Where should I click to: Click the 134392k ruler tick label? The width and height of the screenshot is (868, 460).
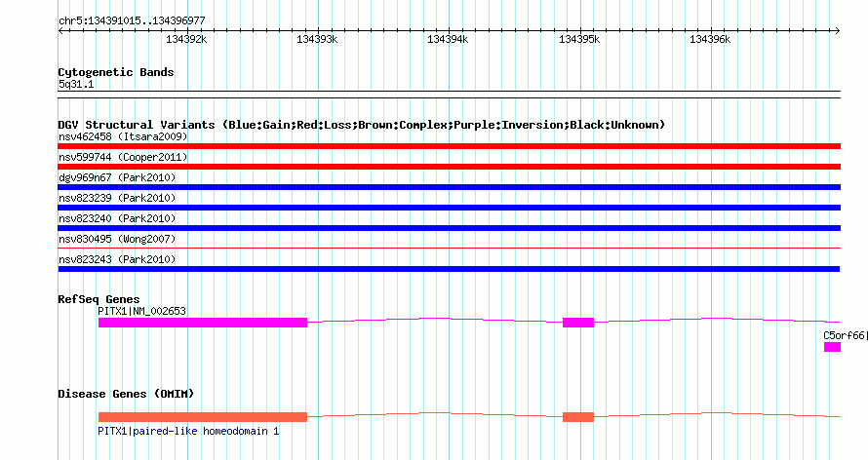point(186,39)
